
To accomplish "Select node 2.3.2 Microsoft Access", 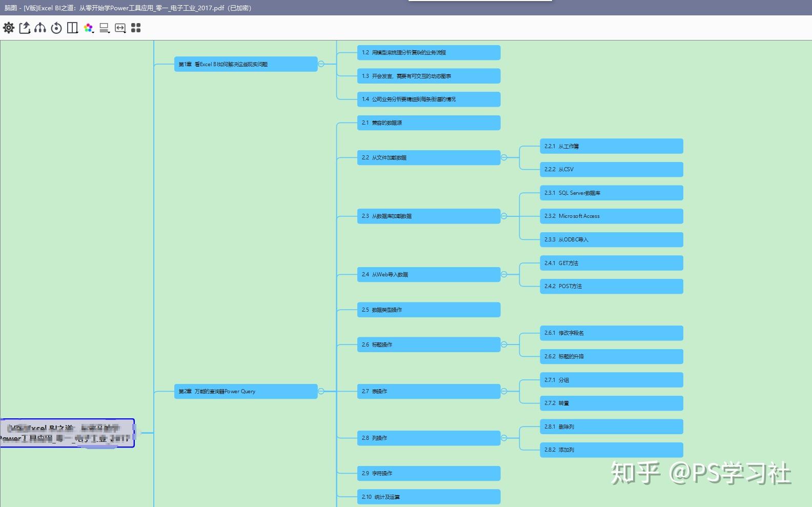I will click(612, 216).
